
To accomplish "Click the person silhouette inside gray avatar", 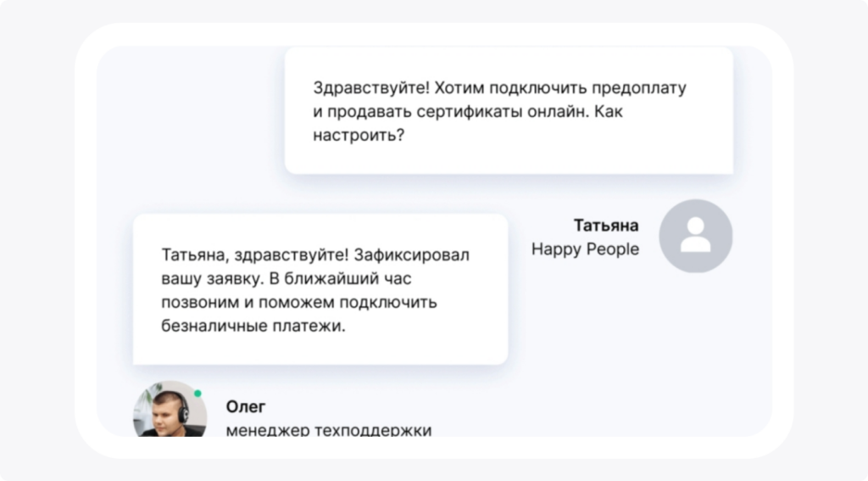I will pos(695,235).
